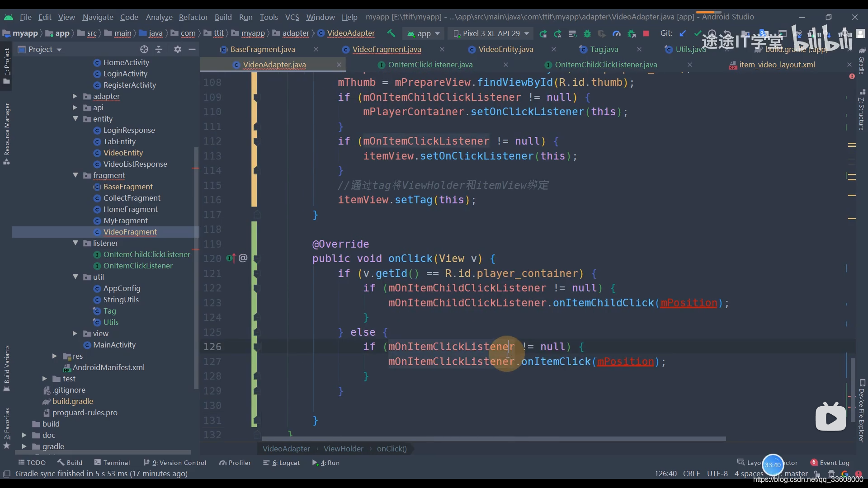Expand the adapter package folder
The image size is (868, 488).
point(75,96)
